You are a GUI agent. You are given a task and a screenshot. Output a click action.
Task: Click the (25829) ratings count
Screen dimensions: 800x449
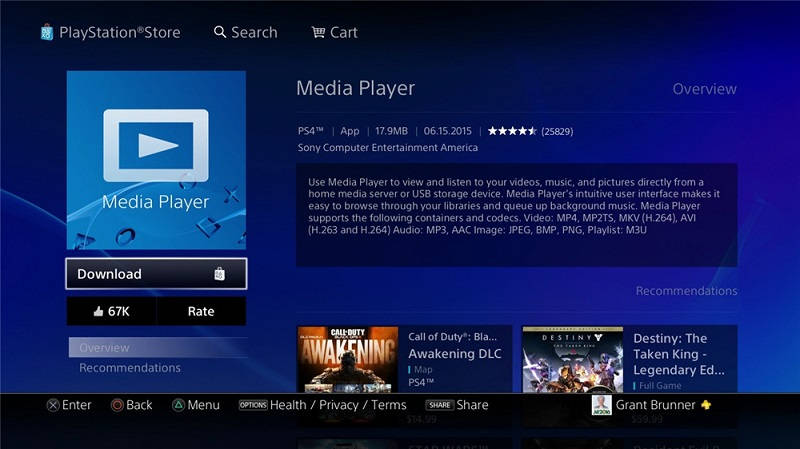click(x=557, y=132)
